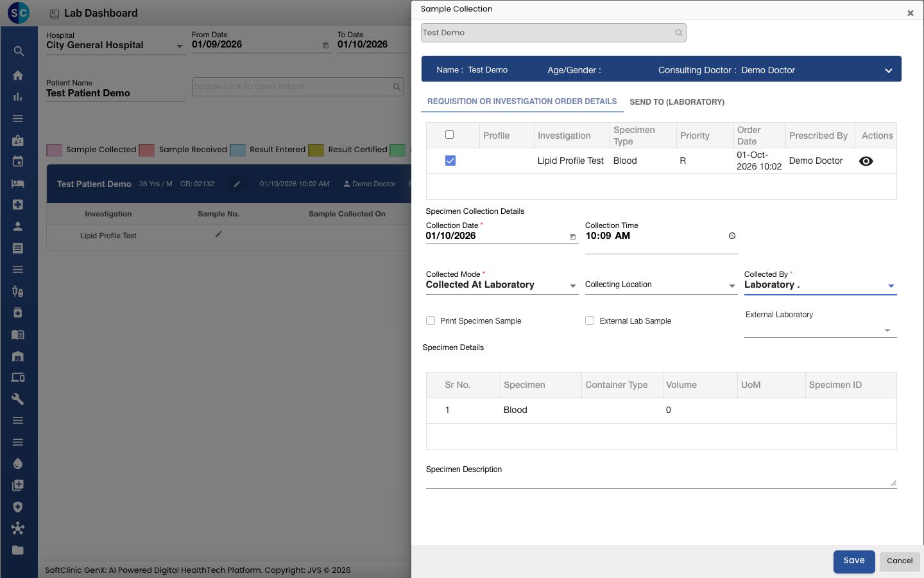924x578 pixels.
Task: Click the search magnifier in the left sidebar
Action: 19,51
